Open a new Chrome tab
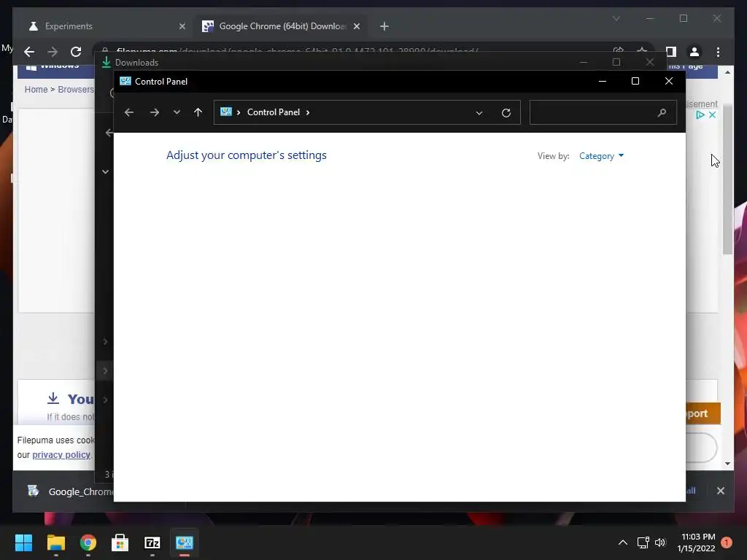This screenshot has width=747, height=560. [384, 26]
